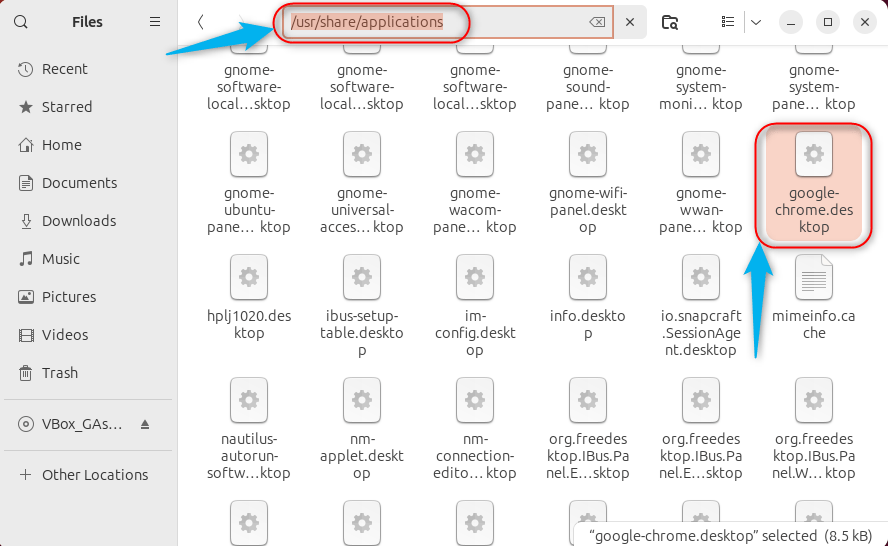Open Other Locations in sidebar

pyautogui.click(x=88, y=475)
